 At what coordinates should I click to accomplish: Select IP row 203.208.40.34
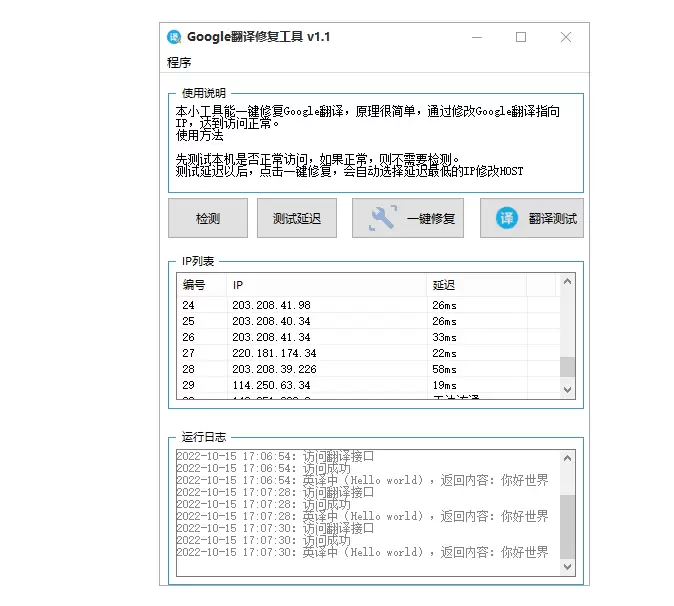click(x=368, y=321)
